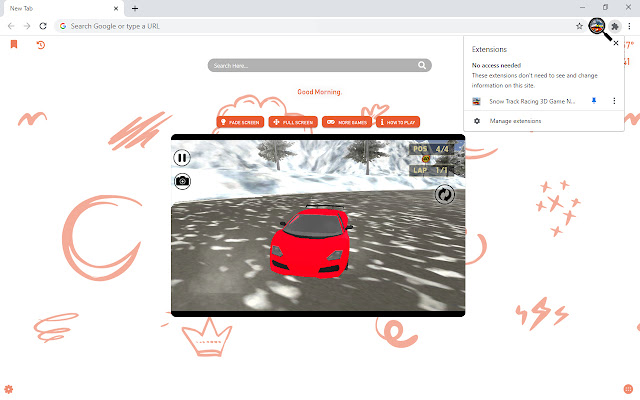Toggle pin for Snow Track Racing extension

pos(594,101)
